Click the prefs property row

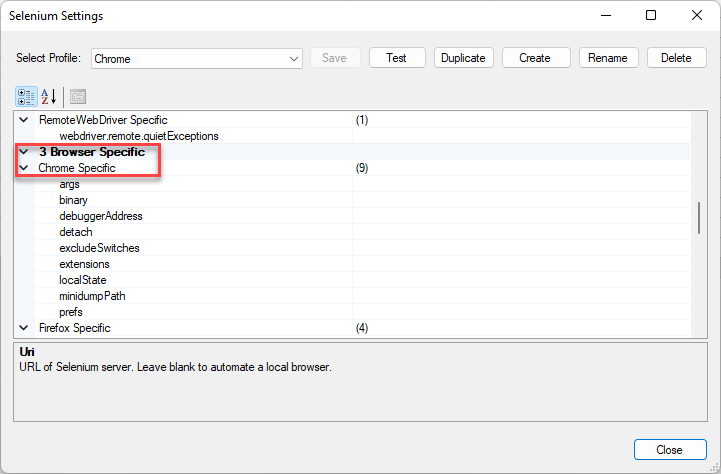pyautogui.click(x=71, y=312)
